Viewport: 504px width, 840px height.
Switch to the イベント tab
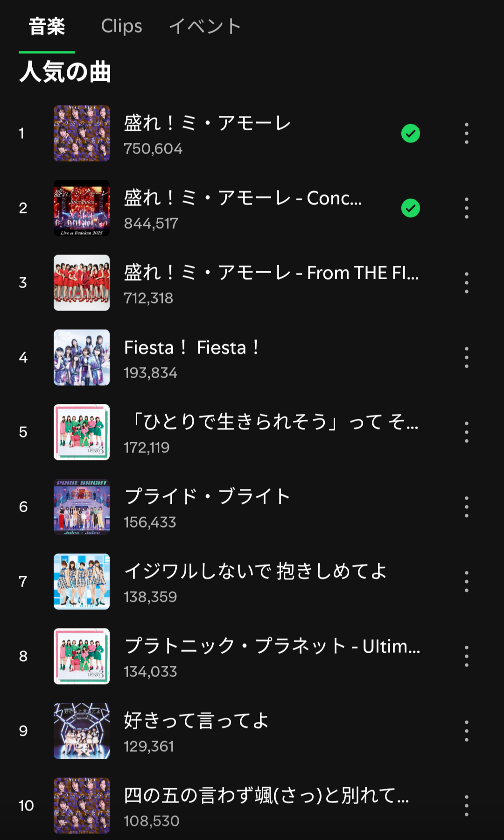[x=205, y=26]
